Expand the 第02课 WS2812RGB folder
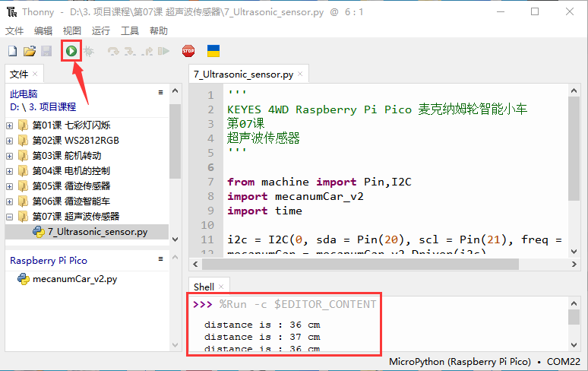The width and height of the screenshot is (588, 371). pyautogui.click(x=10, y=141)
